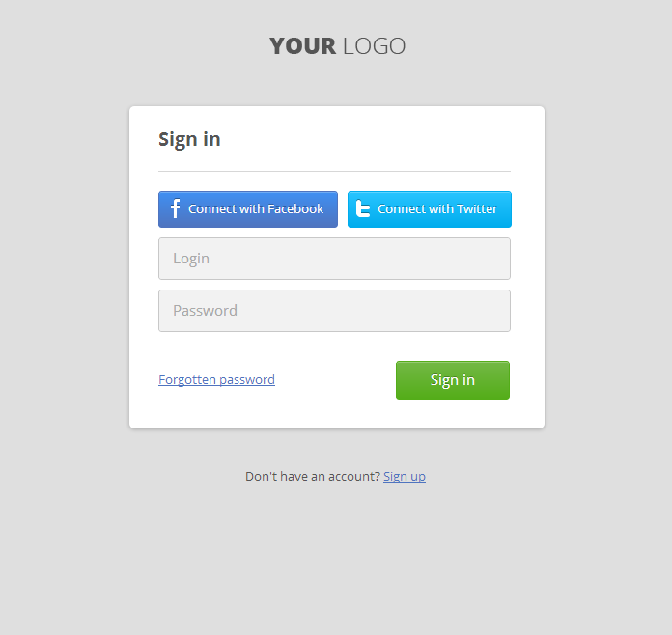This screenshot has width=672, height=635.
Task: Click the "Don't have an account?" text
Action: tap(312, 477)
